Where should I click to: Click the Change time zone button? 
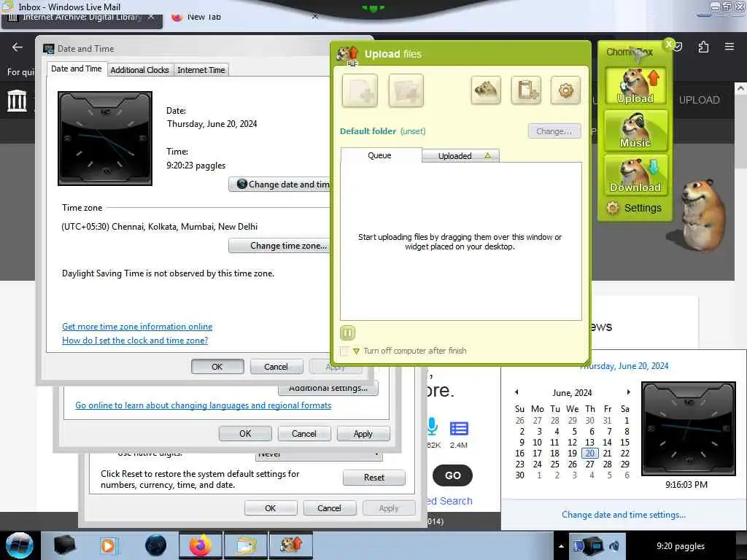(279, 246)
